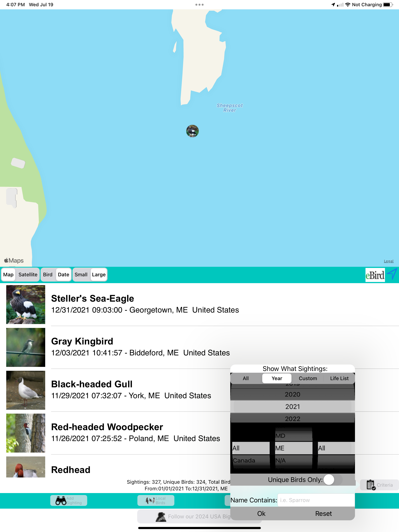The height and width of the screenshot is (532, 399).
Task: Open Redhead duck thumbnail photo
Action: coord(26,467)
